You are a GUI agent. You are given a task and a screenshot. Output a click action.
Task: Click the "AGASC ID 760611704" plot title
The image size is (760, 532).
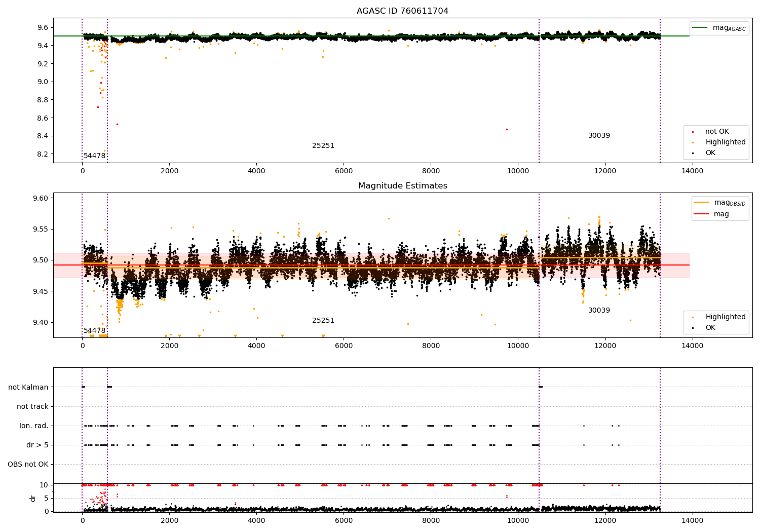[x=402, y=11]
